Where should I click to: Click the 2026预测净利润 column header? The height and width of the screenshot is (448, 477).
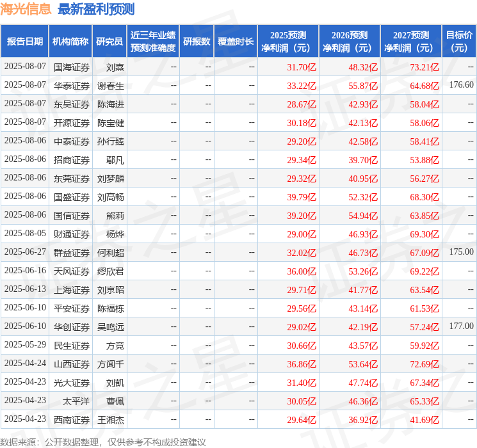pos(349,42)
